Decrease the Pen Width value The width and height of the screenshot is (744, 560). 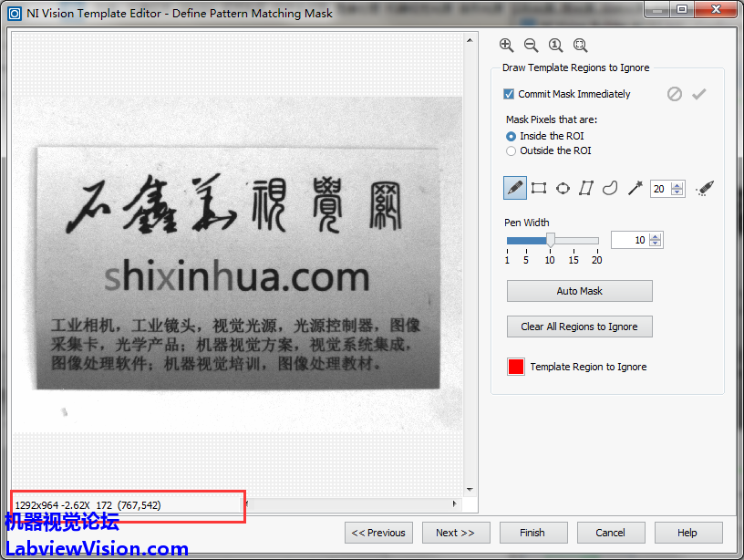coord(656,243)
